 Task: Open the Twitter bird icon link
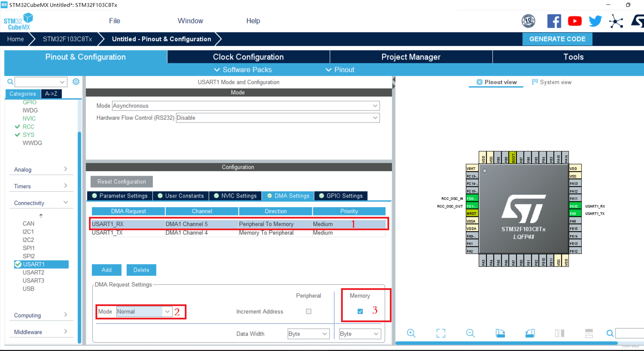(595, 21)
